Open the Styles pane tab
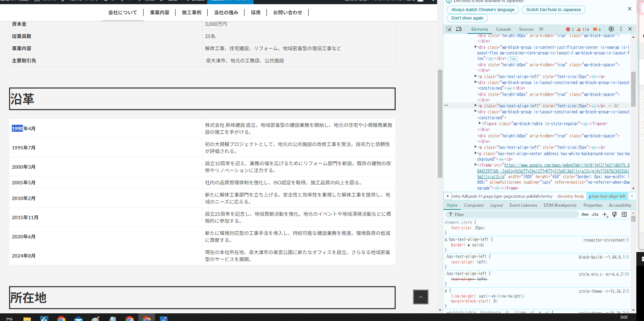The image size is (644, 321). click(x=452, y=205)
